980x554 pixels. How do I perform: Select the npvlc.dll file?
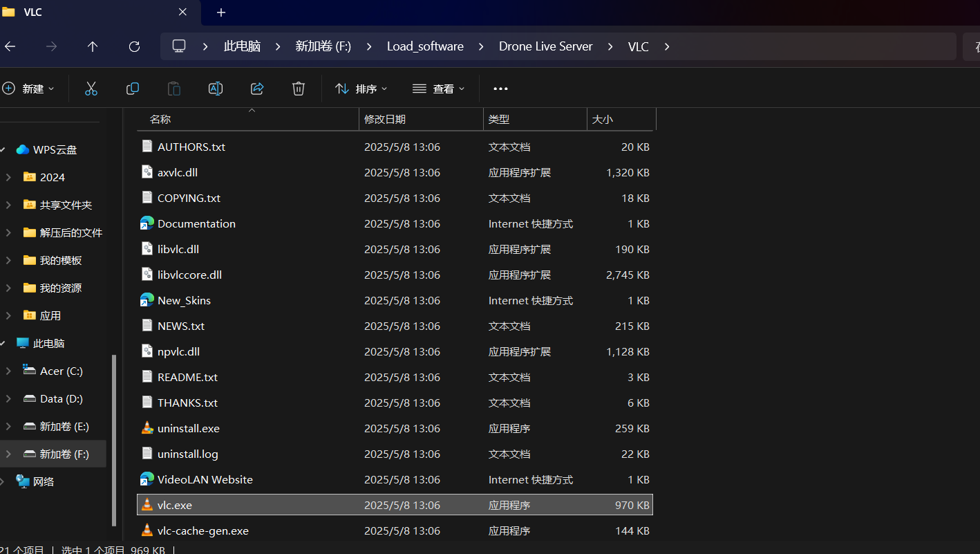tap(395, 351)
